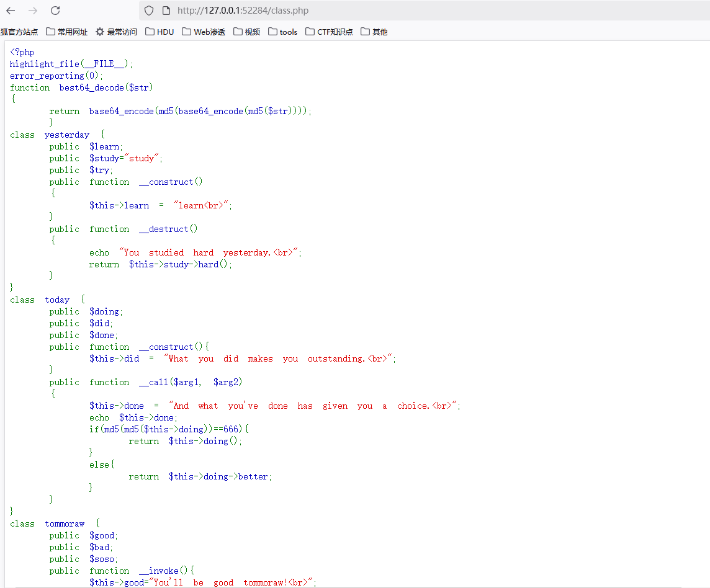Click the string "And what you've done has given
This screenshot has height=588, width=710.
point(314,406)
